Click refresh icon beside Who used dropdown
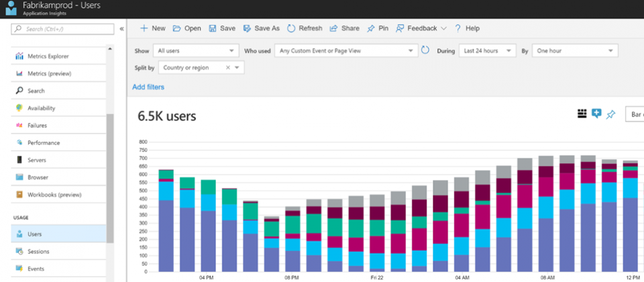The height and width of the screenshot is (282, 644). (425, 50)
